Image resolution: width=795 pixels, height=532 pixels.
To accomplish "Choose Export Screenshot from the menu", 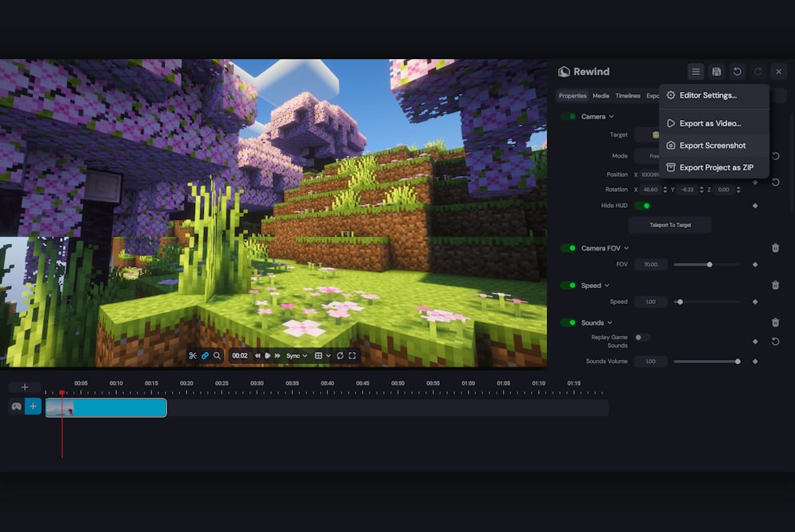I will [713, 146].
